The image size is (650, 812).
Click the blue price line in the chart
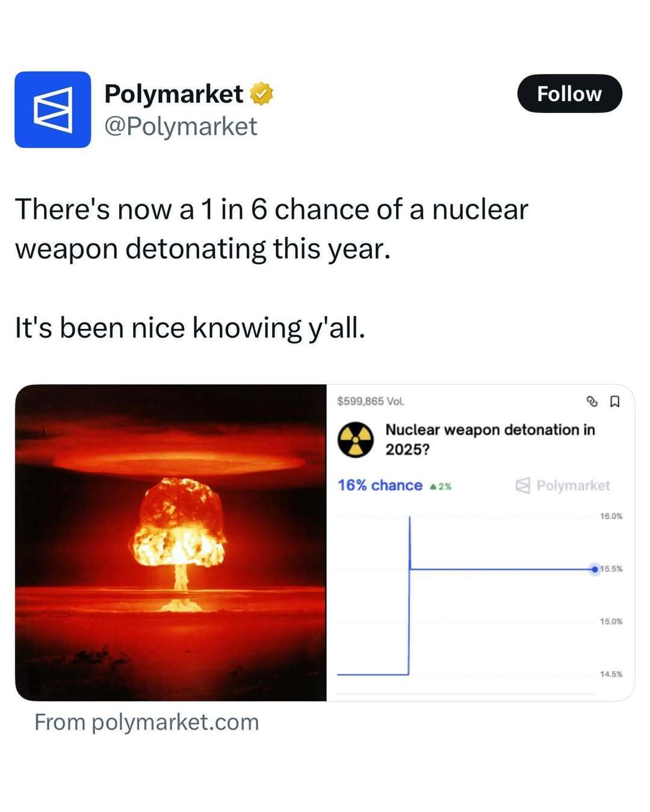click(x=500, y=568)
